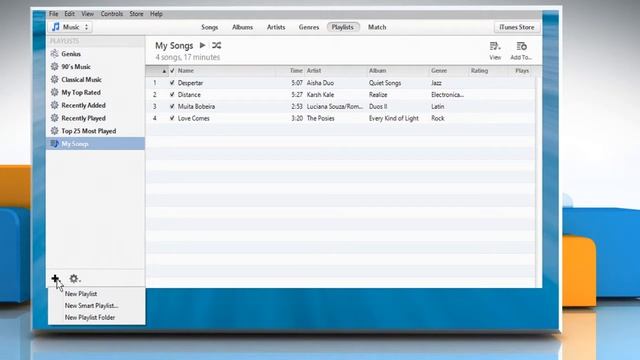
Task: Click the plus add playlist icon
Action: pyautogui.click(x=55, y=278)
